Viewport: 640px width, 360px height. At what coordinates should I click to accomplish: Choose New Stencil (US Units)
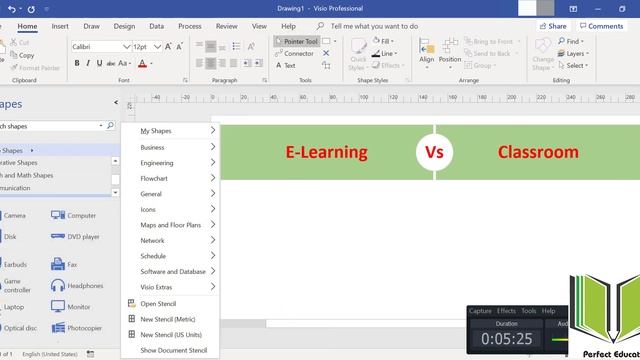point(171,334)
